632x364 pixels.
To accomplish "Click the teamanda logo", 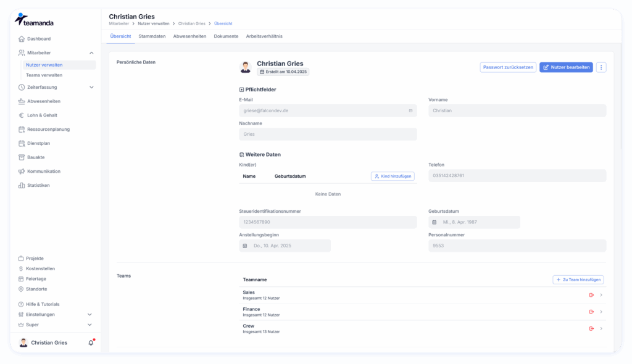I will tap(35, 20).
